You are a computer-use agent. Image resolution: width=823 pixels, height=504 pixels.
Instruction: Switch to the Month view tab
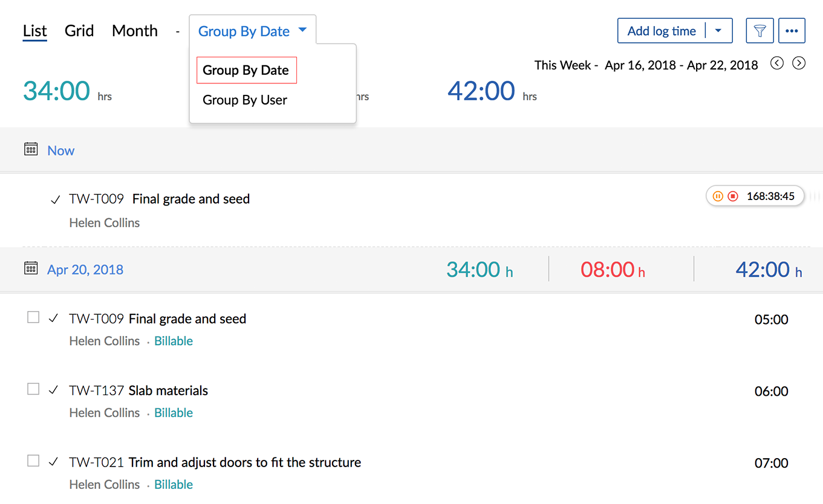pos(135,31)
